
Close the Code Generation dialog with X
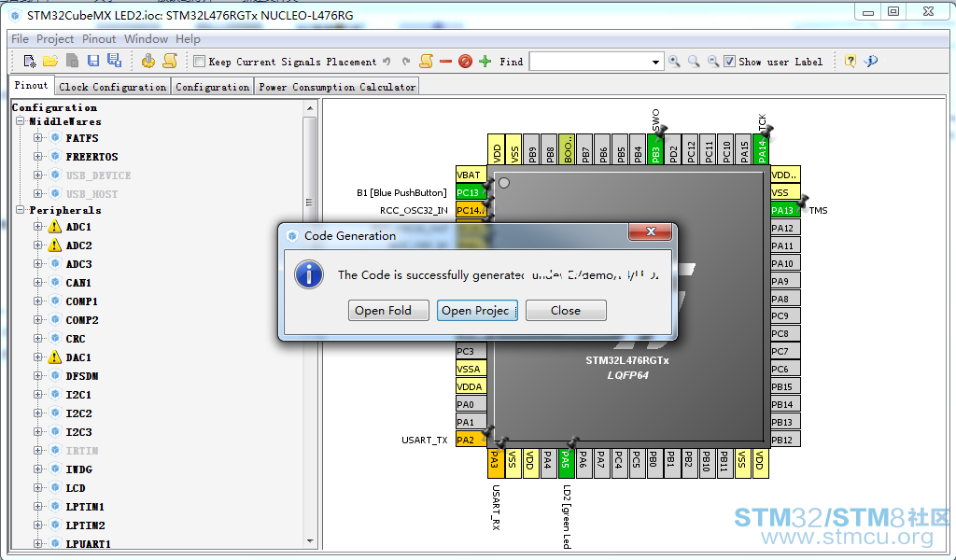point(651,231)
